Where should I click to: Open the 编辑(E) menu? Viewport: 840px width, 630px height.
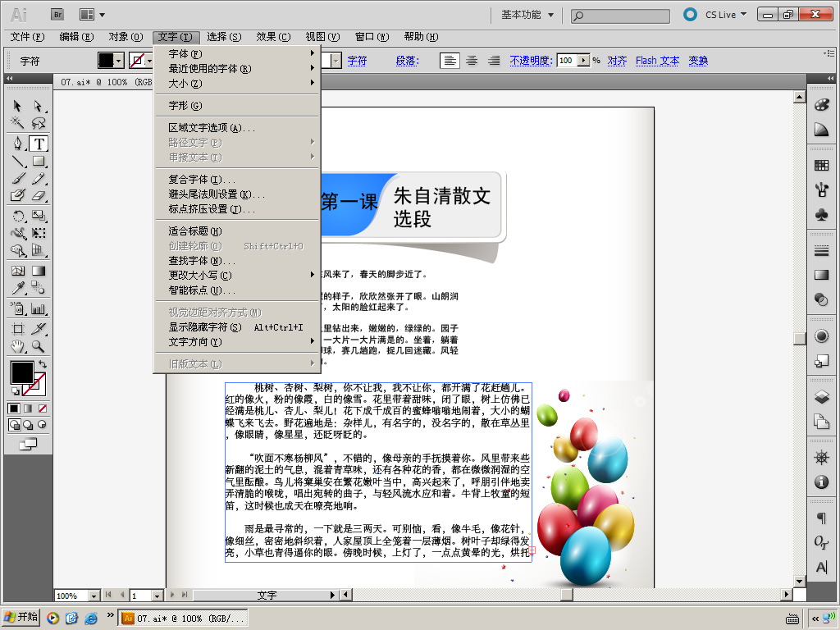(76, 36)
